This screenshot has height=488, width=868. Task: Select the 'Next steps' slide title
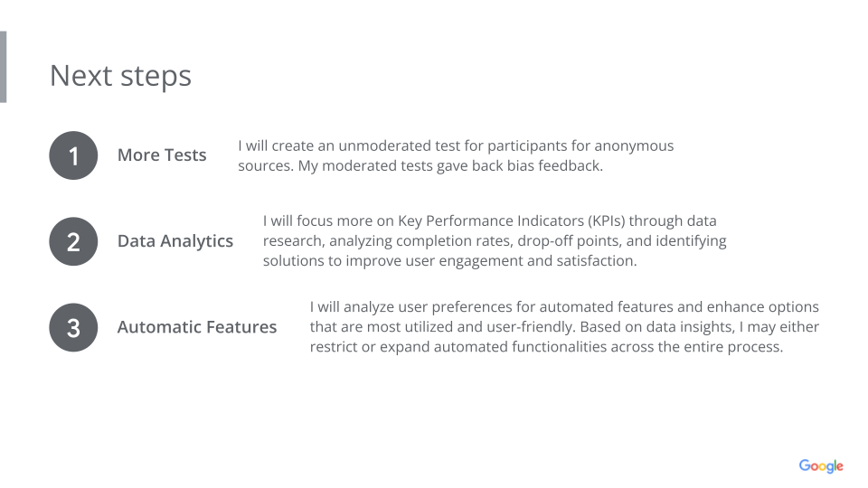pyautogui.click(x=120, y=76)
